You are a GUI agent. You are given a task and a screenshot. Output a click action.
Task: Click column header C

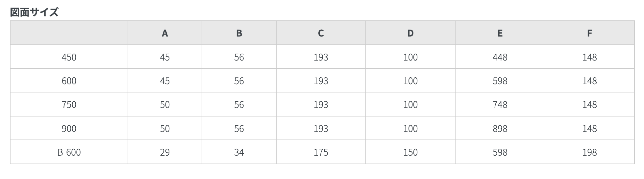pos(321,33)
